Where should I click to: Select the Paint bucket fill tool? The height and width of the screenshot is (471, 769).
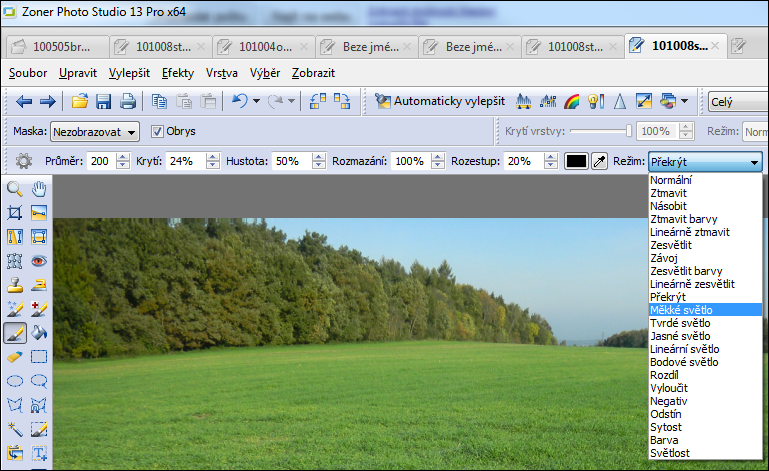click(x=39, y=333)
